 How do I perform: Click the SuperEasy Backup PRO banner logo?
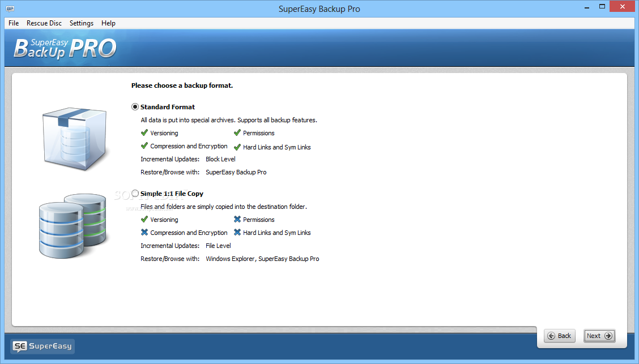(x=65, y=49)
